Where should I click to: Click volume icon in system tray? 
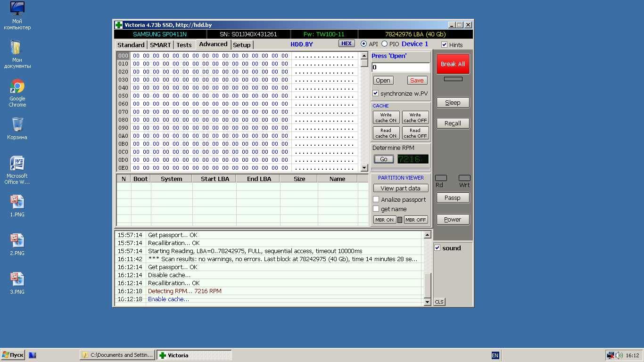click(x=619, y=355)
